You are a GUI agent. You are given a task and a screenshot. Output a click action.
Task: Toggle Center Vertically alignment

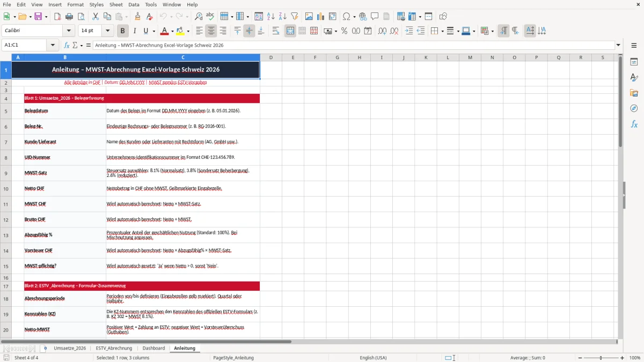pos(249,31)
